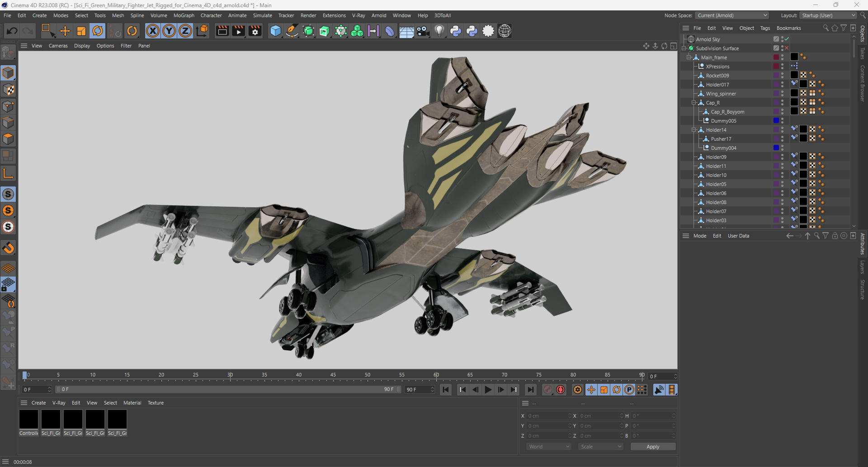
Task: Open the Content Browser side tab
Action: pos(863,83)
